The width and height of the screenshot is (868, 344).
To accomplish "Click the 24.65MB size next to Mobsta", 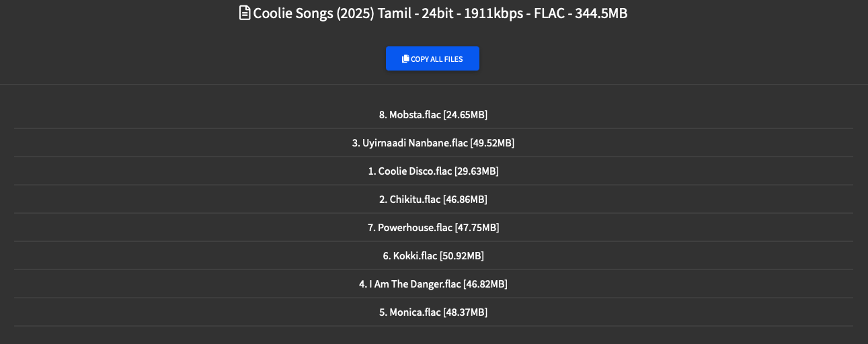I will (x=465, y=115).
